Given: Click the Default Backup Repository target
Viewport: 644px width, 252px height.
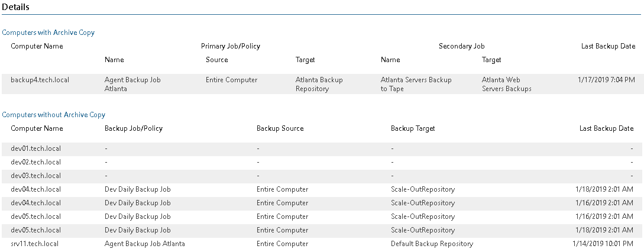Looking at the screenshot, I should pos(432,244).
